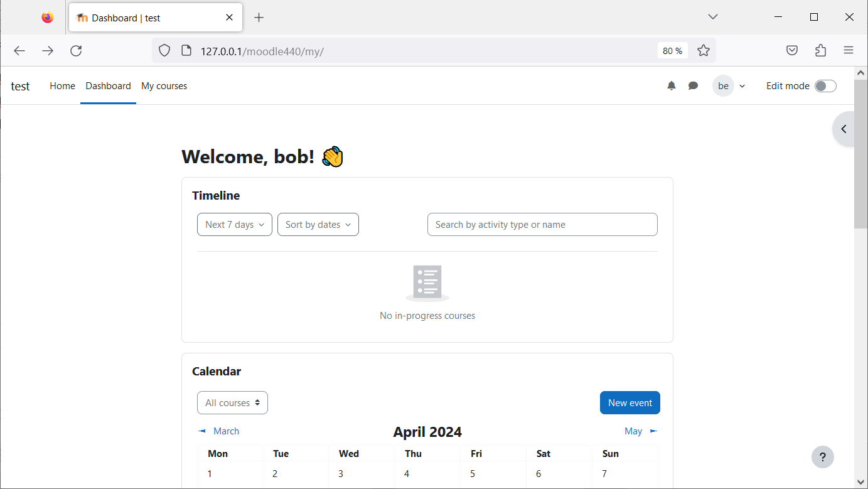Viewport: 868px width, 489px height.
Task: Select day 5 in the calendar
Action: pyautogui.click(x=473, y=474)
